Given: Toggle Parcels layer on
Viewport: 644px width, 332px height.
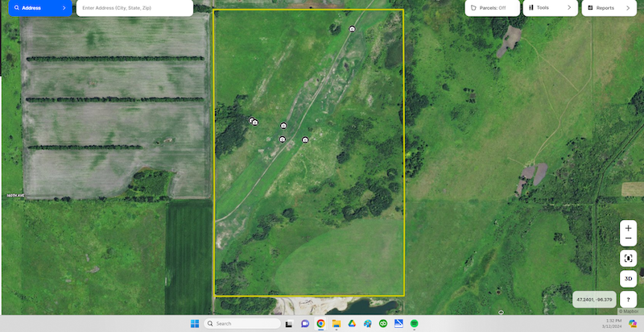Looking at the screenshot, I should (493, 8).
